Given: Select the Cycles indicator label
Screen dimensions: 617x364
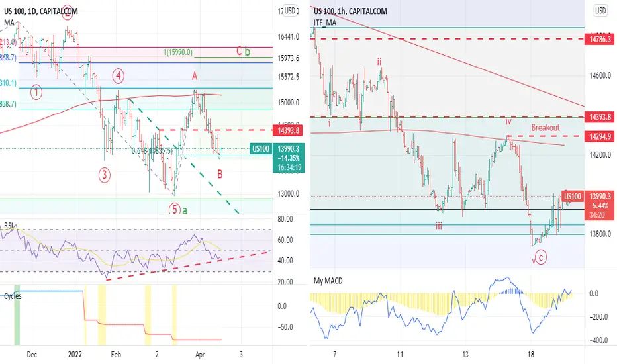Looking at the screenshot, I should [13, 296].
